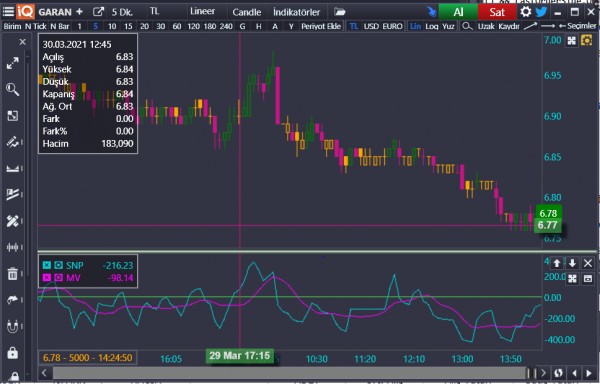Toggle SNP indicator visibility icon
Image resolution: width=600 pixels, height=384 pixels.
[58, 265]
